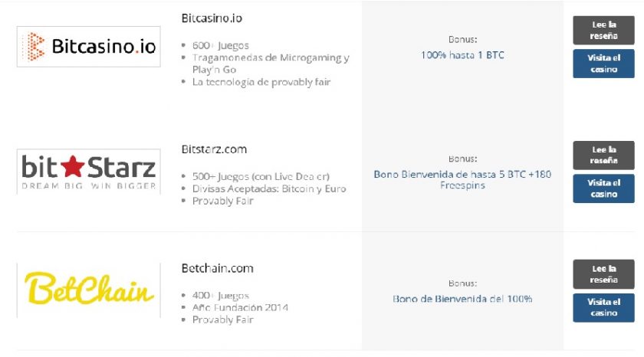Screen dimensions: 644x357
Task: Open the Bitstarz.com title link
Action: (x=214, y=149)
